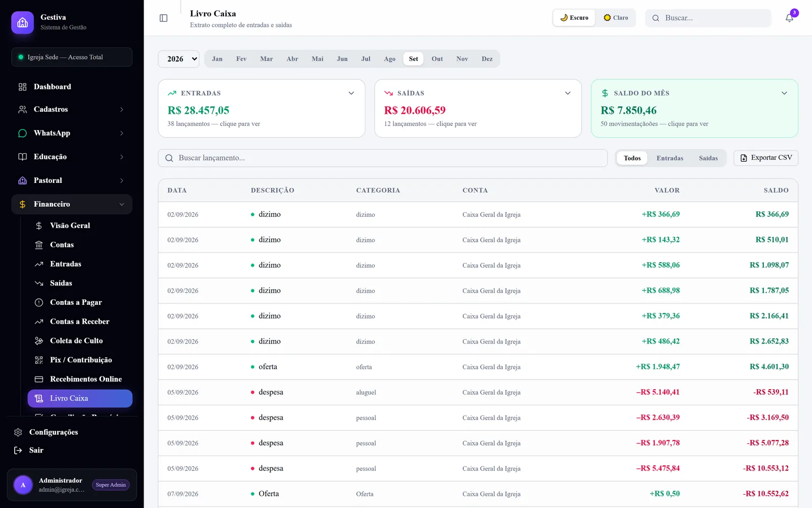Click the +R$ 1.948,47 oferta value
This screenshot has width=812, height=508.
658,367
